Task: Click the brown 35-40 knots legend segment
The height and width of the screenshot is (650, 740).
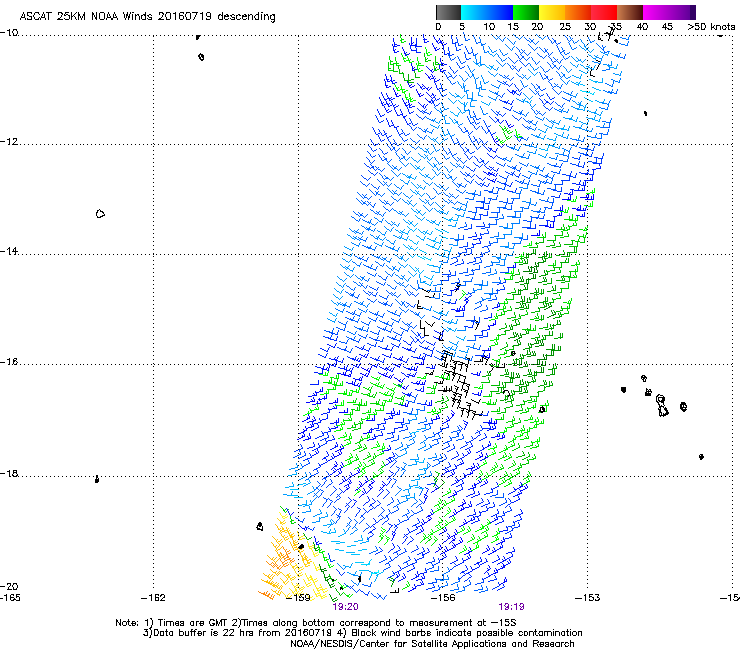Action: 630,12
